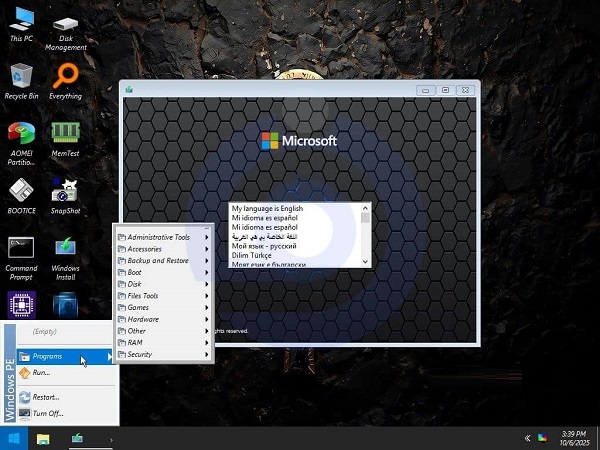This screenshot has width=600, height=450.
Task: Launch Everything search icon
Action: [65, 82]
